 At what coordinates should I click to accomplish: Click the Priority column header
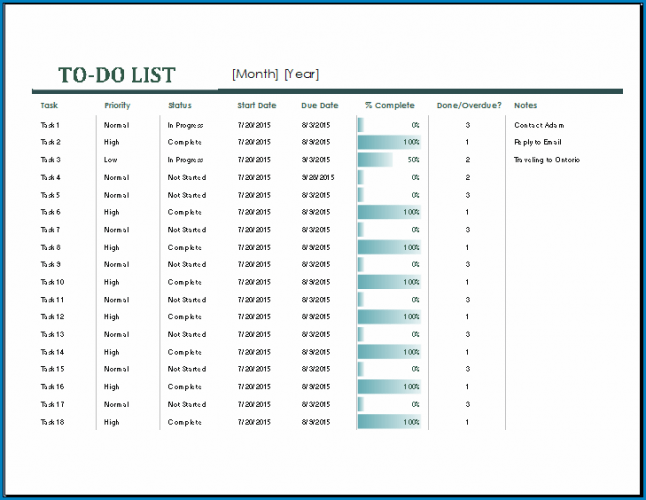pos(117,105)
